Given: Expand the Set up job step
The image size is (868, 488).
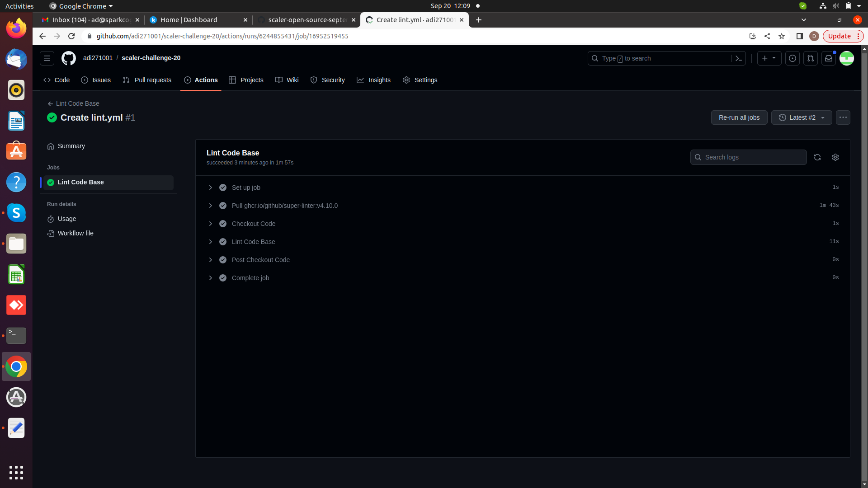Looking at the screenshot, I should pos(210,188).
